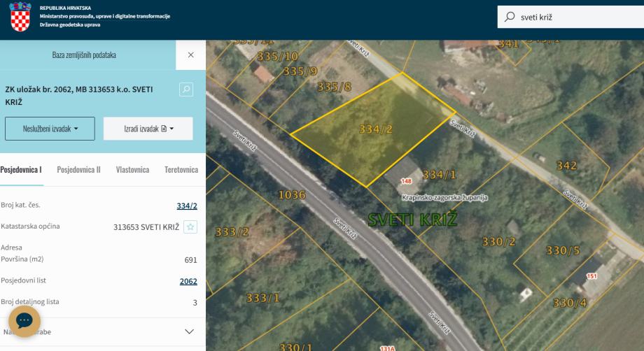
Task: Click the '313653 SVETI KRIŽ' municipality value
Action: 146,227
